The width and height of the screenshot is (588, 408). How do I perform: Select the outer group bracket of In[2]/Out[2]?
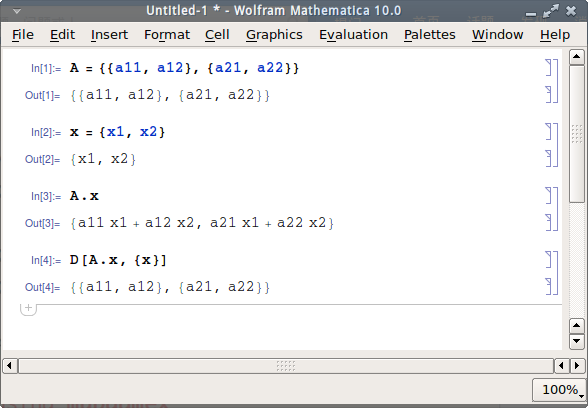point(556,145)
